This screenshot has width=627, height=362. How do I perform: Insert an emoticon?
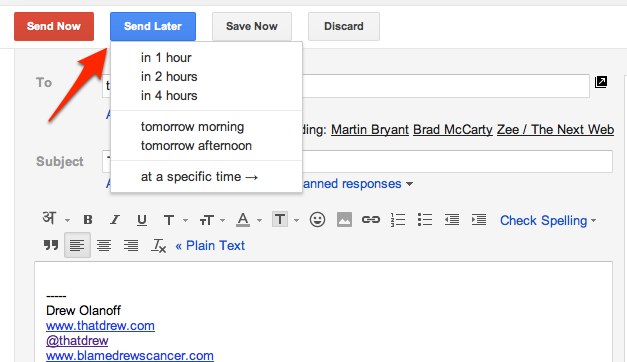(317, 220)
